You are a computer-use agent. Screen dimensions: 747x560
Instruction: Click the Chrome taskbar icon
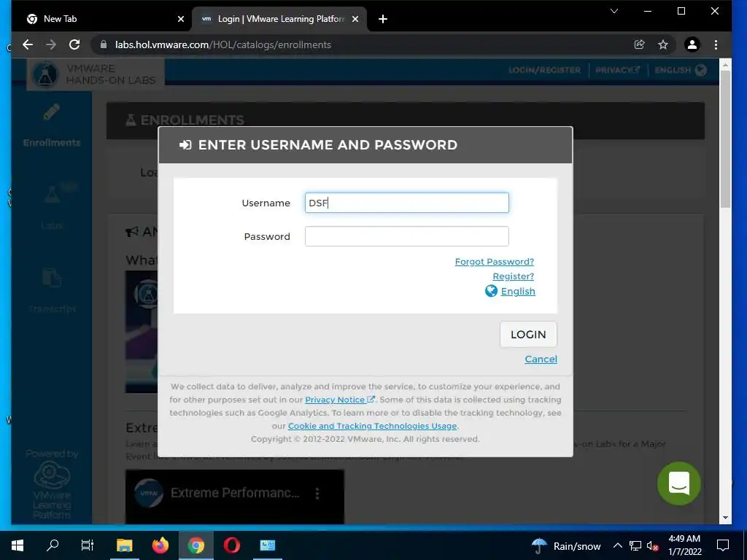coord(196,545)
